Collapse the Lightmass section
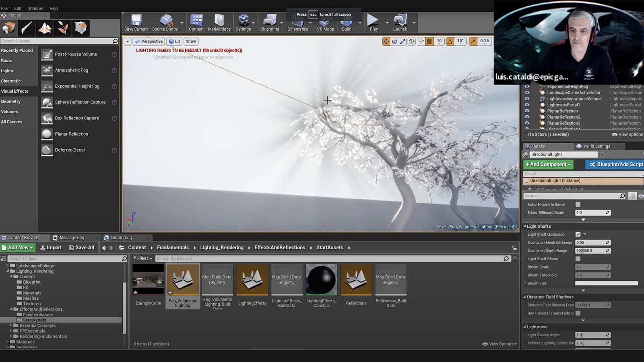Viewport: 644px width, 362px height. pos(525,327)
